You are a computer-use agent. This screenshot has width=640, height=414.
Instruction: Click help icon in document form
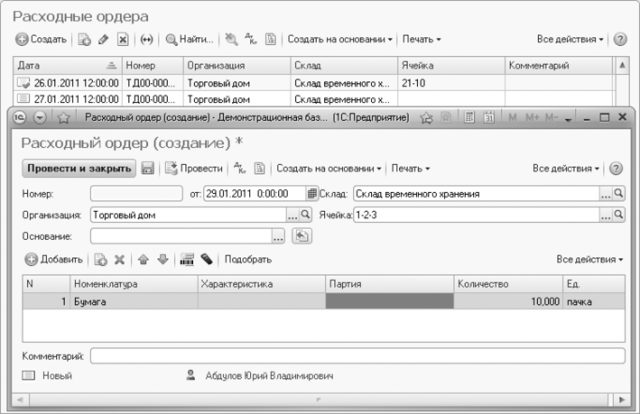coord(616,168)
